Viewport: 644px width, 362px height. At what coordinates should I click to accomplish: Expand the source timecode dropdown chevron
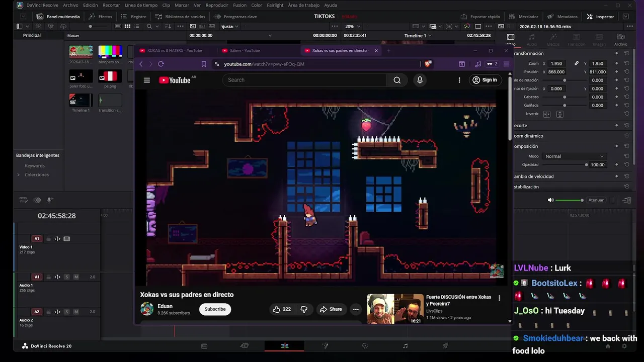coord(270,36)
